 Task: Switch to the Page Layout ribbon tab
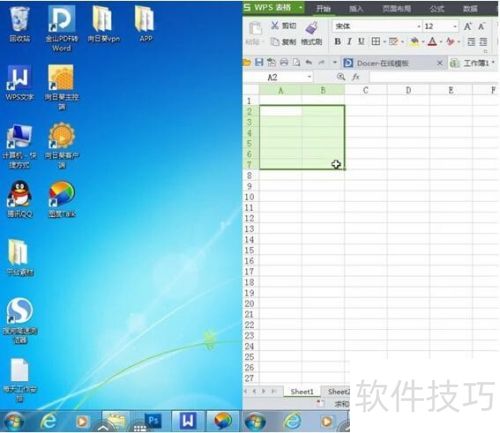(396, 9)
